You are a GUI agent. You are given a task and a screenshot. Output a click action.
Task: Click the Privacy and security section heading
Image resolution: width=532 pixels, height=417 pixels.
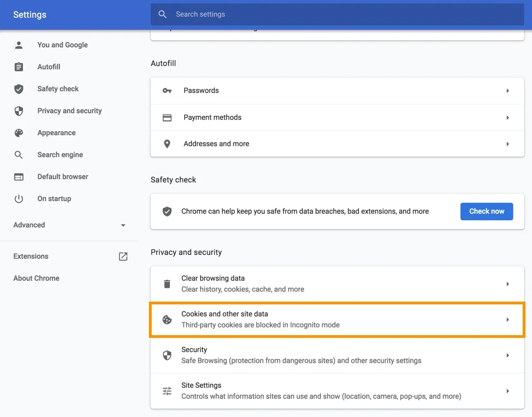click(x=186, y=252)
